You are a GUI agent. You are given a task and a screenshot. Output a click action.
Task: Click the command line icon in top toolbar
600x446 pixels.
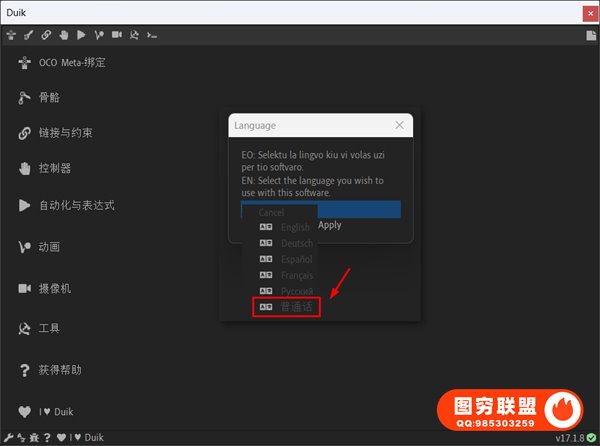[x=152, y=34]
